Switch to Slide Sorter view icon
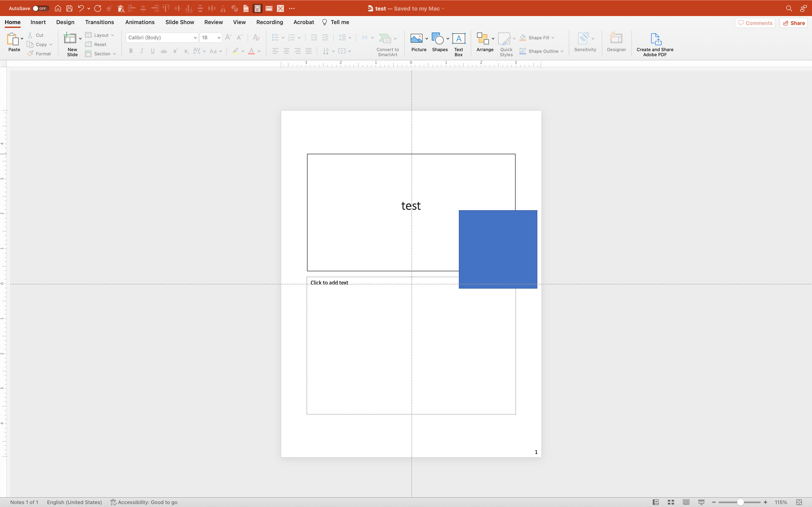The width and height of the screenshot is (812, 507). [x=671, y=502]
